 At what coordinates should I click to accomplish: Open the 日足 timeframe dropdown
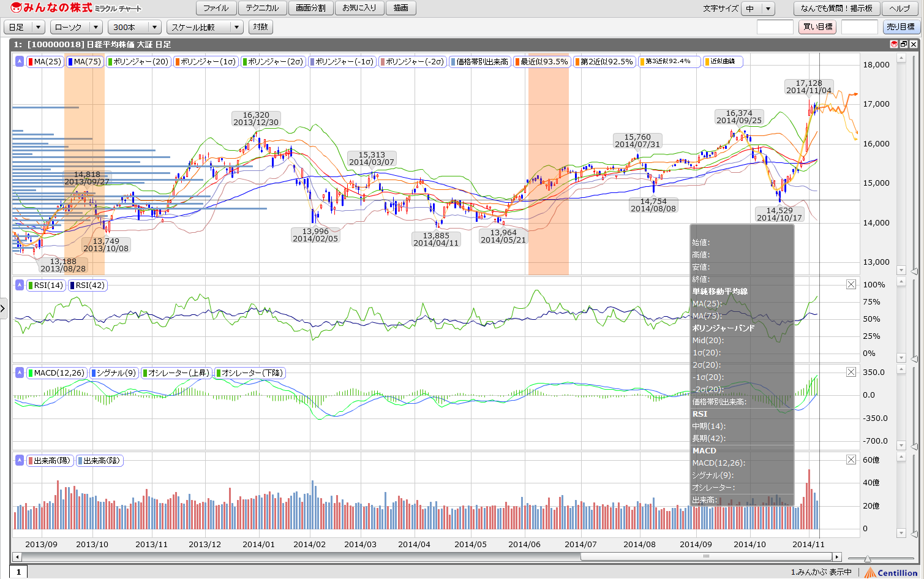click(x=24, y=27)
